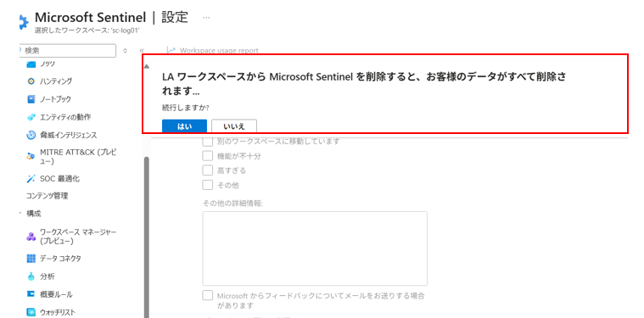The image size is (644, 318).
Task: Open the 脅威インテリジェンス icon
Action: [31, 135]
